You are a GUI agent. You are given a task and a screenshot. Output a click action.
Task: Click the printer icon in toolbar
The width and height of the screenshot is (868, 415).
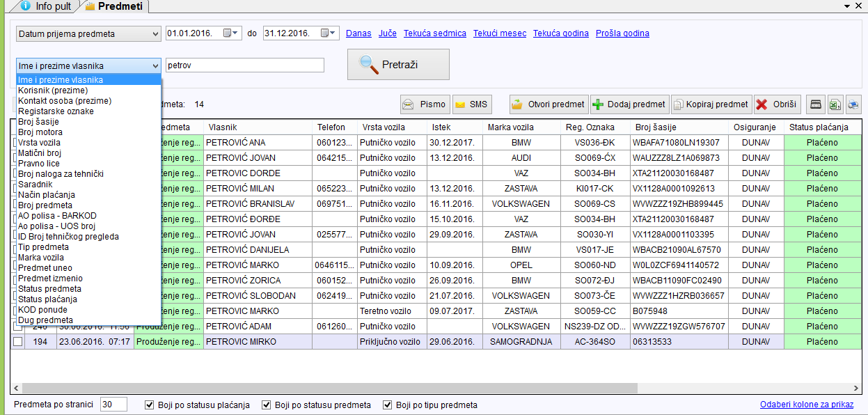click(x=853, y=104)
